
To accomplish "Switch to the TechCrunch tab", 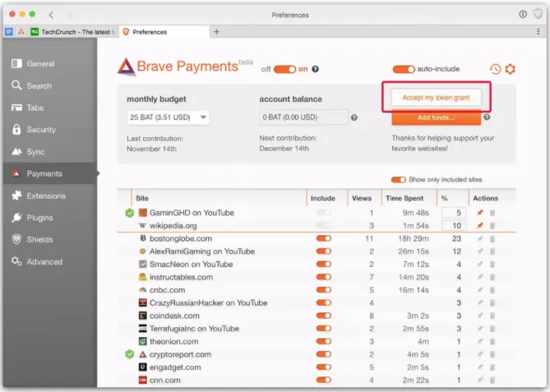I will pos(73,32).
